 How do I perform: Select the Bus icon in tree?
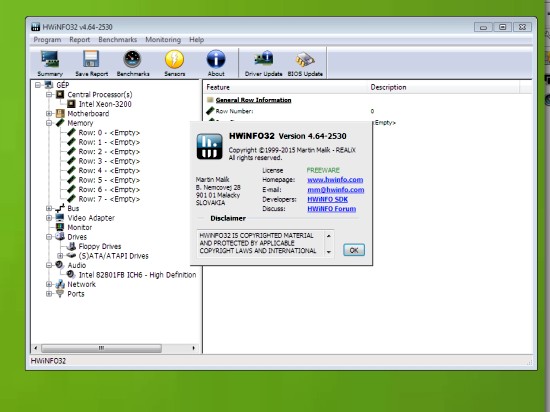click(x=60, y=208)
